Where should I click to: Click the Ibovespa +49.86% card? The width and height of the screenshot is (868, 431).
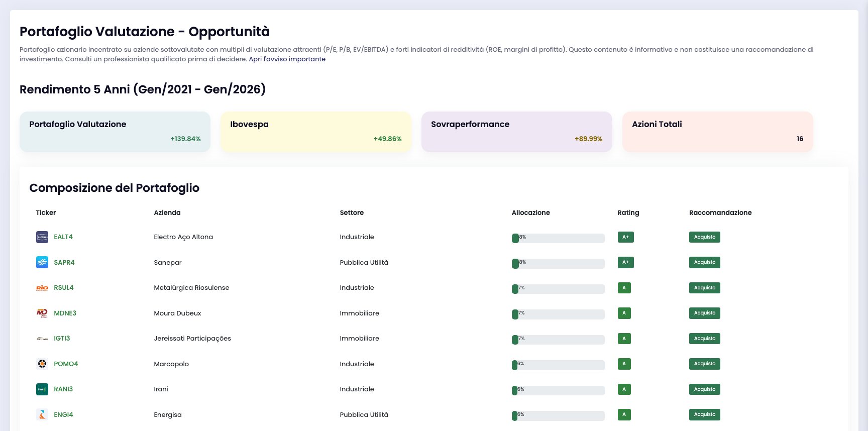coord(316,132)
